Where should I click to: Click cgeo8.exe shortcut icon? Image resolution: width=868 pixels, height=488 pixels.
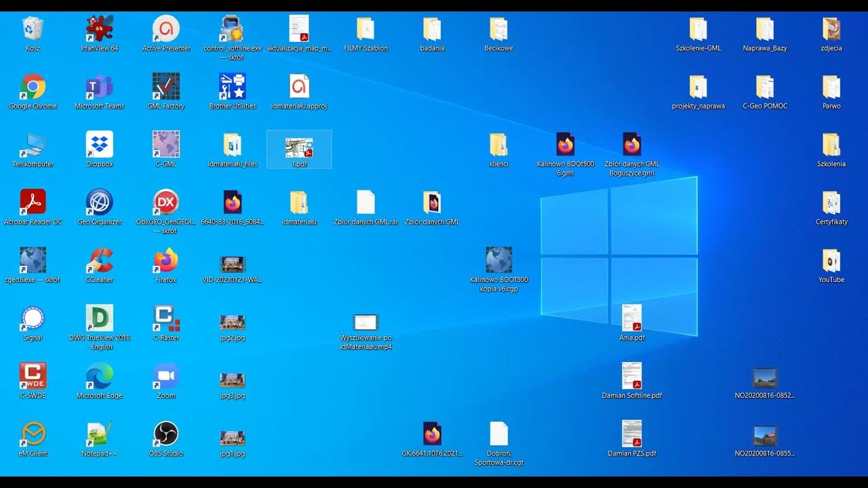33,260
